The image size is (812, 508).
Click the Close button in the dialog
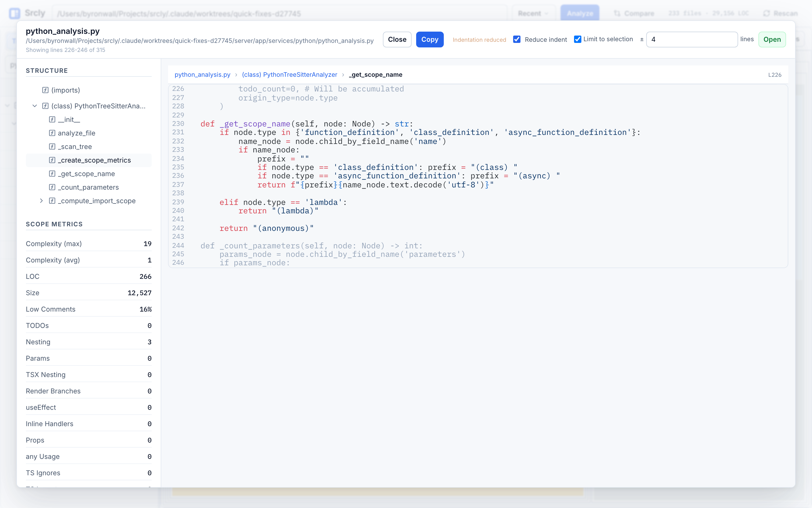pos(397,39)
